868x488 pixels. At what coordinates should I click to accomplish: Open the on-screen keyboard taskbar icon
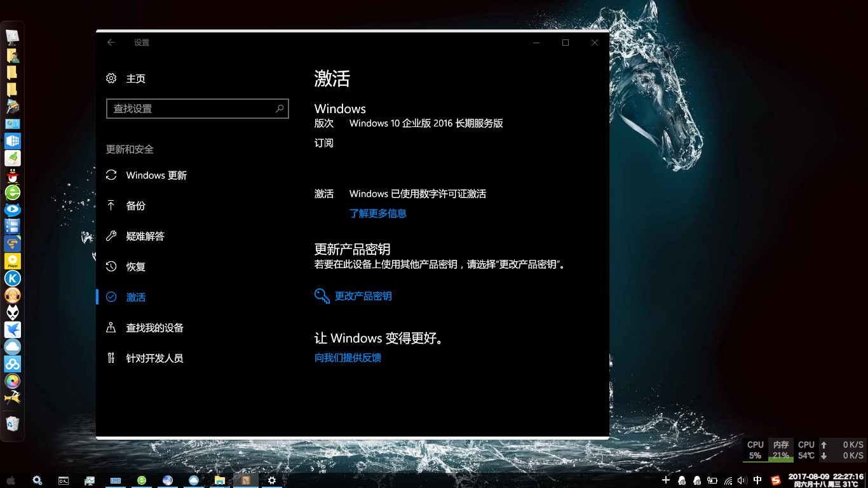coord(116,480)
